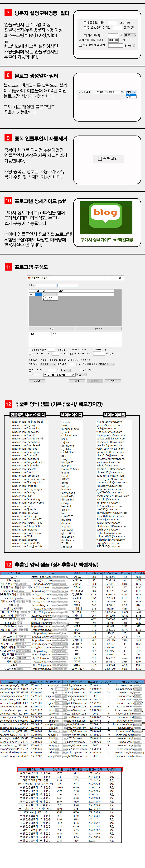Viewport: 145px width, 868px height.
Task: Click in.naver.com/milktea_book entry
Action: pyautogui.click(x=27, y=421)
